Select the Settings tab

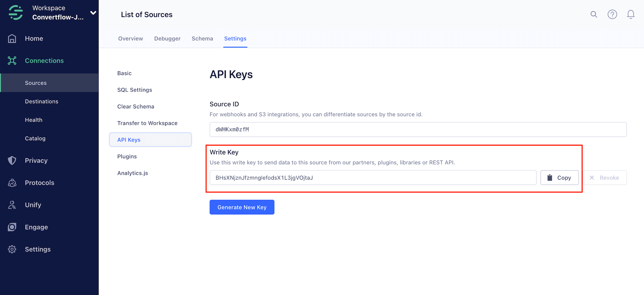click(235, 39)
